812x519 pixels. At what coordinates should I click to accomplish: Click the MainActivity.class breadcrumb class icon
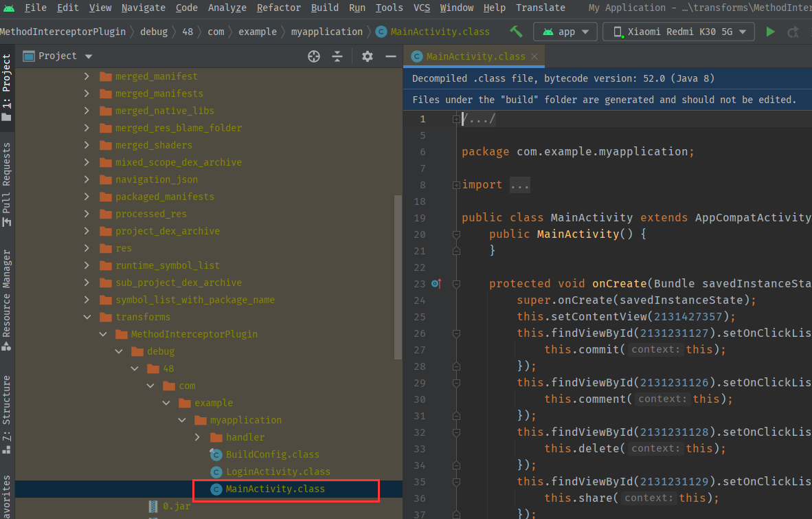coord(381,32)
